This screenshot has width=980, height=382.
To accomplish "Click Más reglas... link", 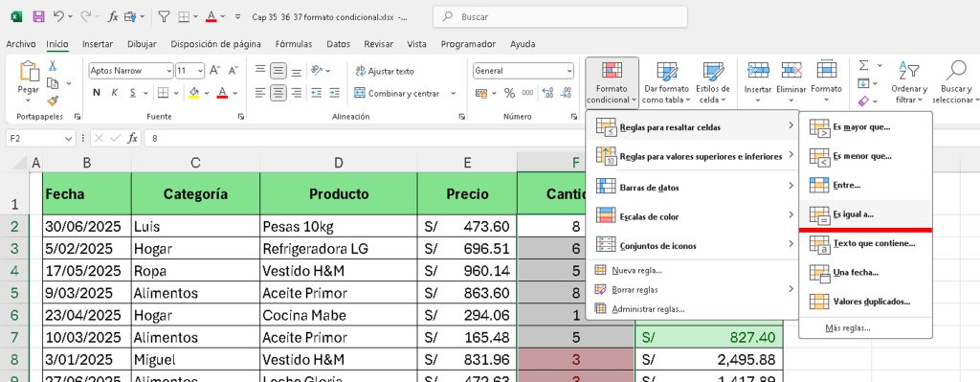I will coord(865,327).
